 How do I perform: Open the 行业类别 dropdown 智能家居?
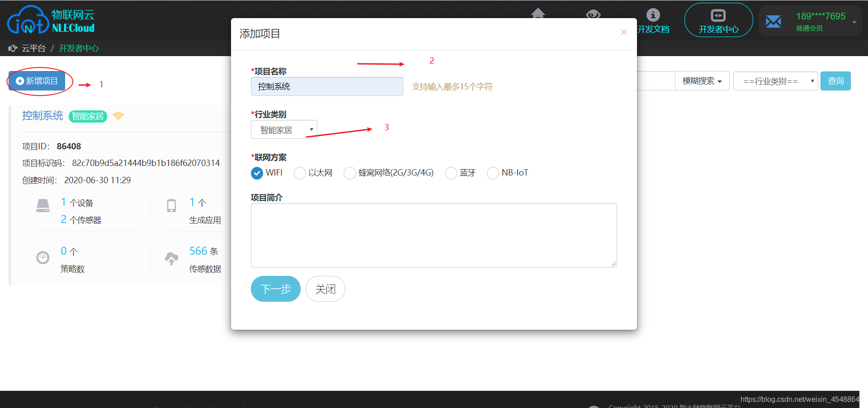(x=284, y=130)
